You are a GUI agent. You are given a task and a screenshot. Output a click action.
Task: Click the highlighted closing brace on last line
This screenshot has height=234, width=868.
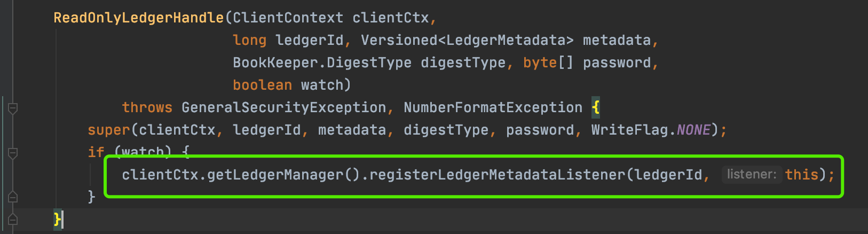pos(58,219)
